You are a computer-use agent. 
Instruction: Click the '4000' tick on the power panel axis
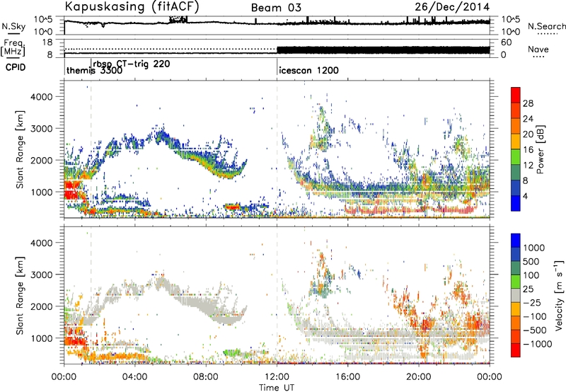click(x=41, y=97)
